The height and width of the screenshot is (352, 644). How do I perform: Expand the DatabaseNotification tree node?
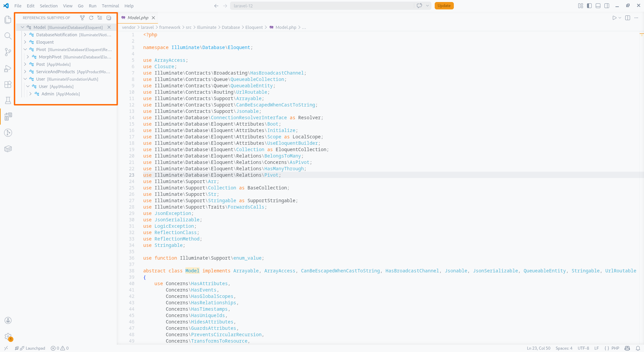tap(25, 35)
